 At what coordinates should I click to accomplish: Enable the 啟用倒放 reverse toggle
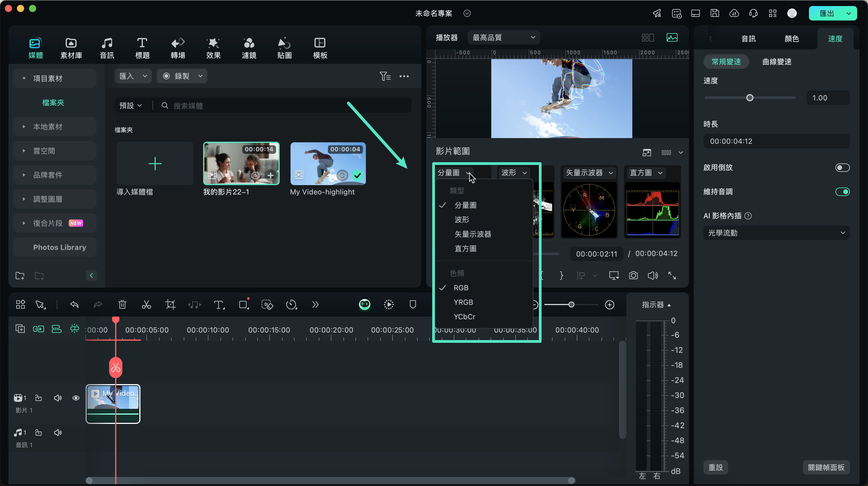click(x=842, y=168)
